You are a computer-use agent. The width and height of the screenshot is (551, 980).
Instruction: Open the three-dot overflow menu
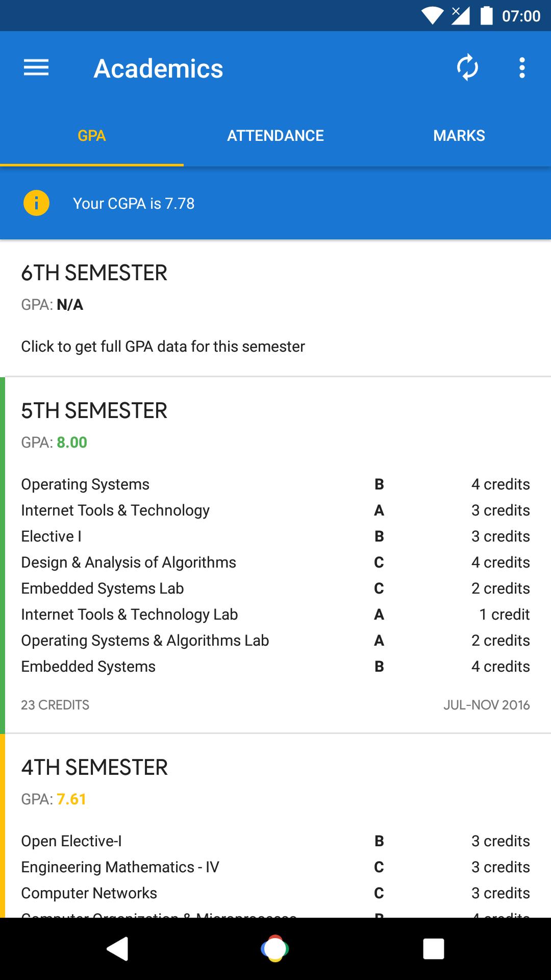pyautogui.click(x=522, y=68)
